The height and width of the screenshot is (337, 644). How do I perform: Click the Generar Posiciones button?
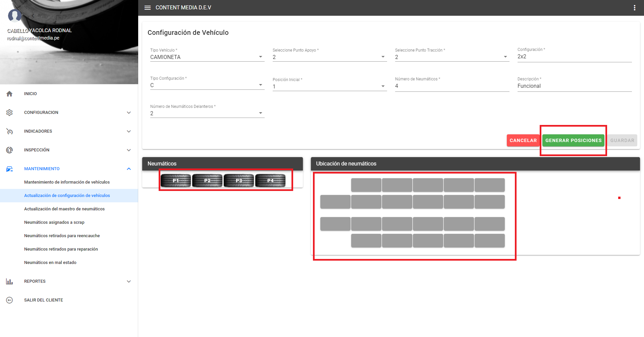click(x=573, y=140)
